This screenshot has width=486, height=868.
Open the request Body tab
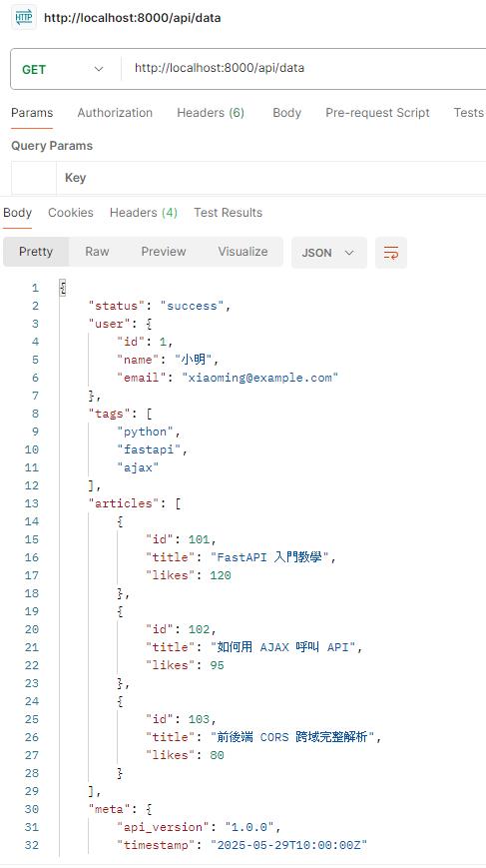point(286,113)
